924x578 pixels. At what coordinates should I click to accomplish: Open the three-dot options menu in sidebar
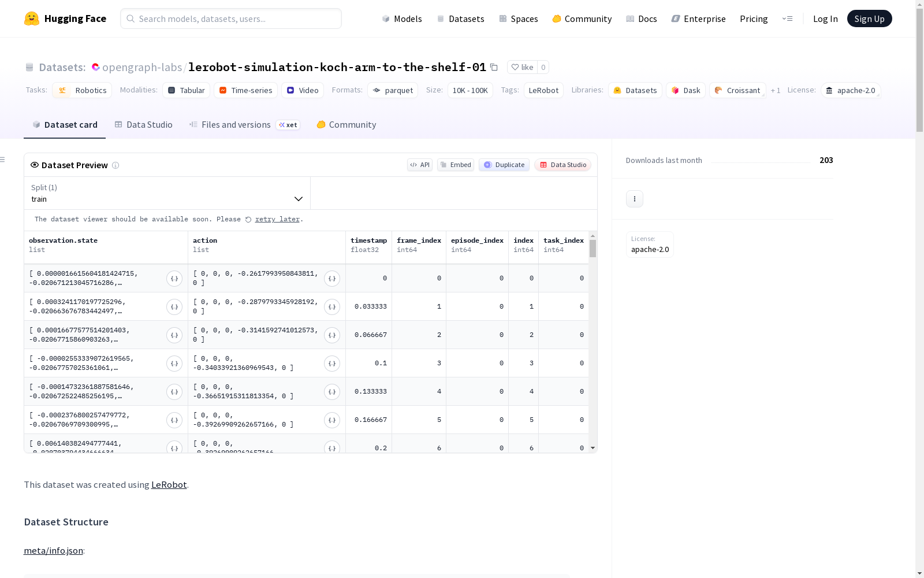pyautogui.click(x=635, y=199)
